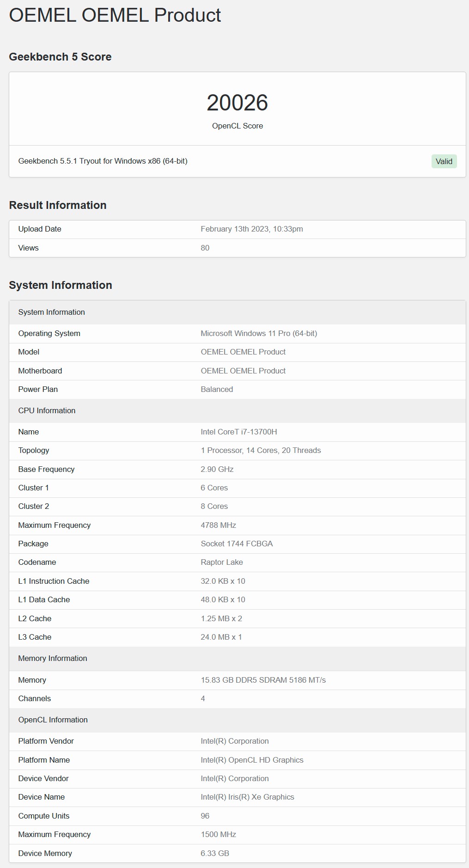This screenshot has width=469, height=868.
Task: Click the Platform Name Intel OpenCL HD Graphics
Action: point(252,760)
